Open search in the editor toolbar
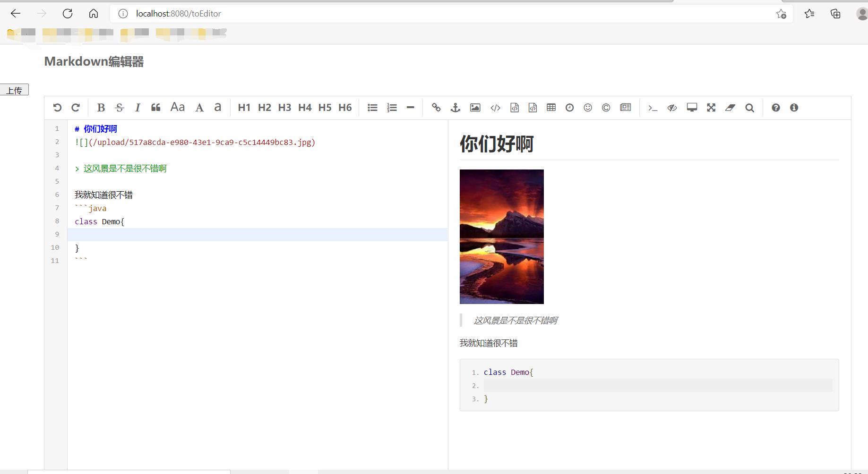This screenshot has height=474, width=868. [749, 108]
